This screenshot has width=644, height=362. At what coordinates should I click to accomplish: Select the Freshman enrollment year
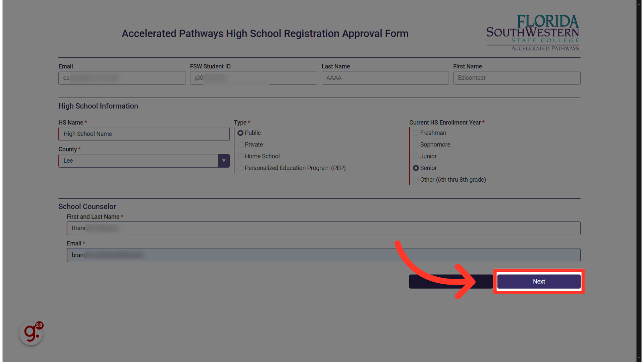[x=416, y=133]
